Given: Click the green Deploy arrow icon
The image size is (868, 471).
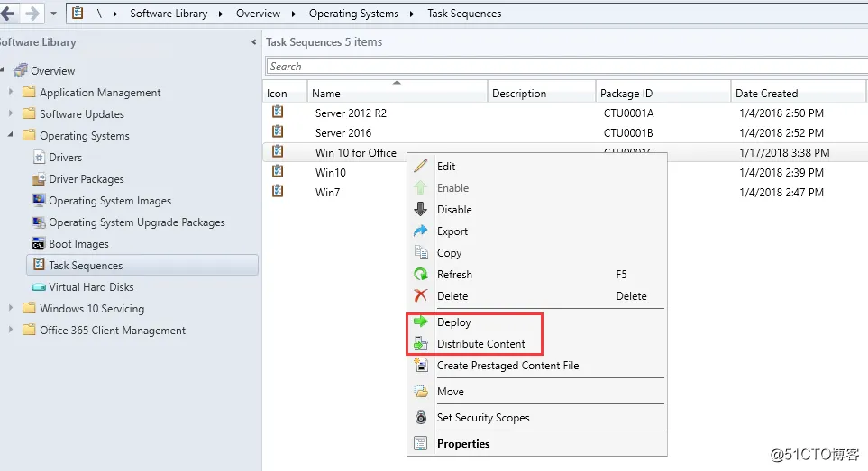Looking at the screenshot, I should pyautogui.click(x=420, y=322).
